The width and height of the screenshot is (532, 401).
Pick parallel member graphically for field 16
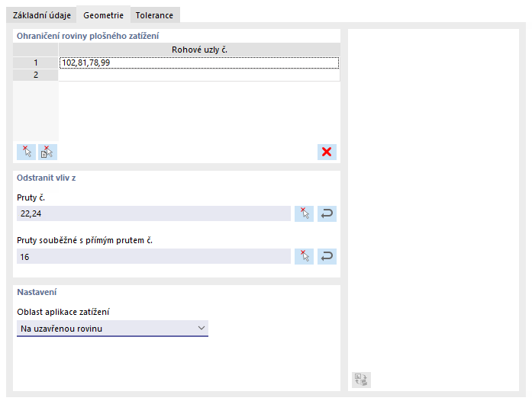[x=304, y=257]
